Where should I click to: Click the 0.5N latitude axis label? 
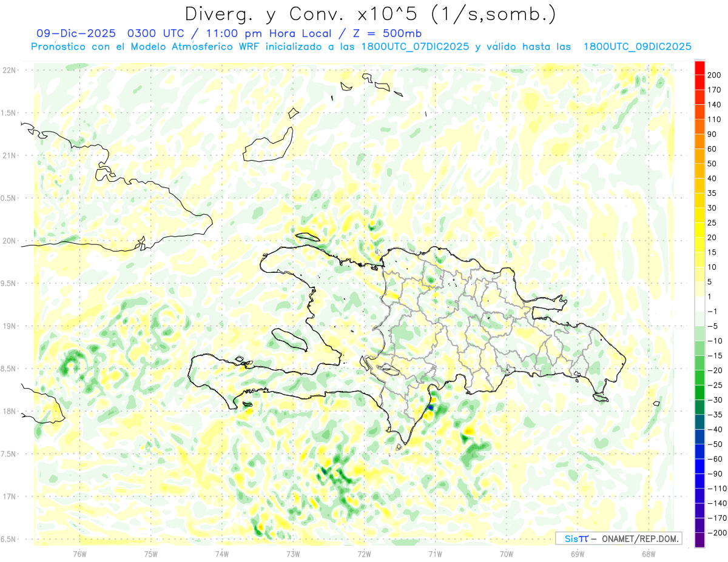(9, 198)
